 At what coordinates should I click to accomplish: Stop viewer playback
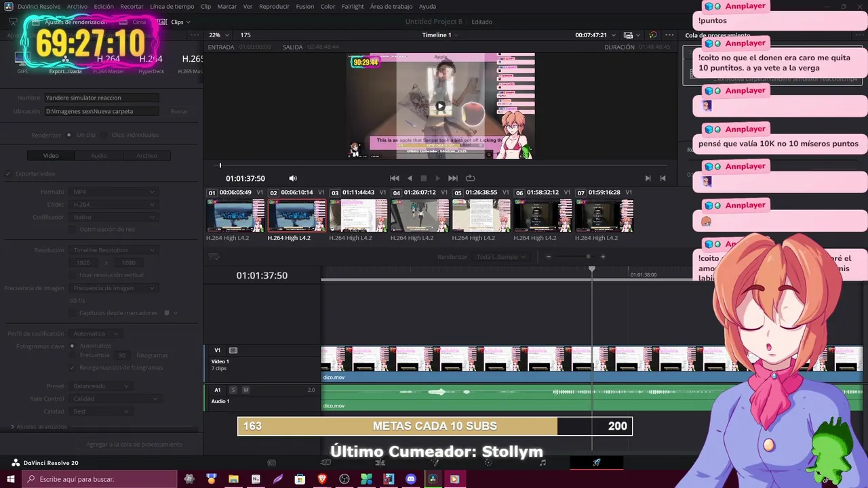pos(424,178)
